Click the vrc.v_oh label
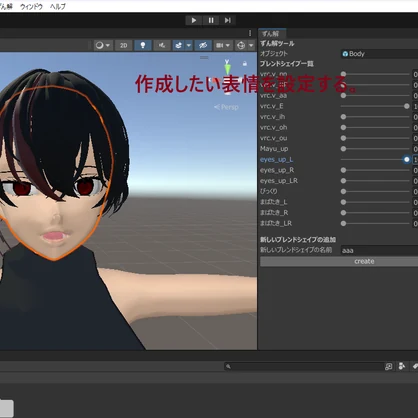 (x=273, y=127)
